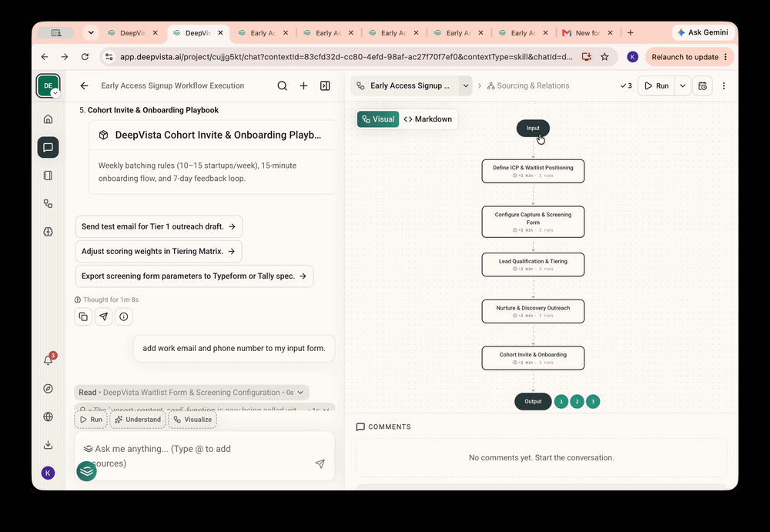Open browser tab search dropdown arrow
The height and width of the screenshot is (532, 770).
(x=91, y=33)
